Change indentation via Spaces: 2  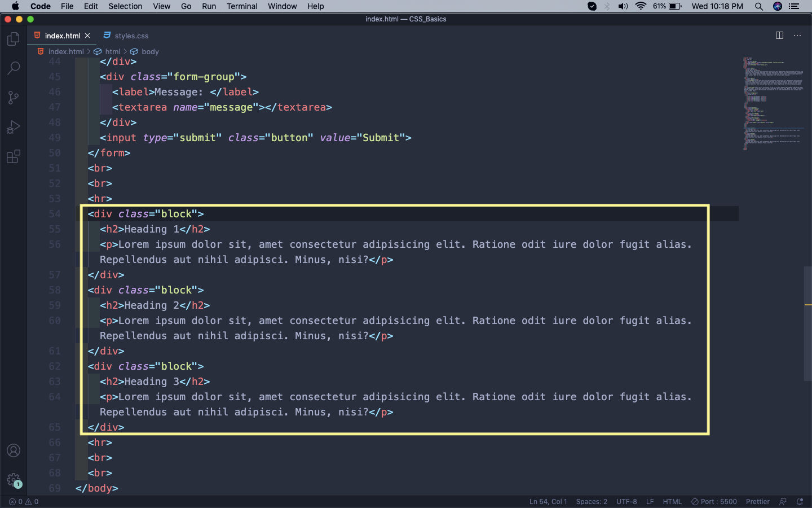pyautogui.click(x=592, y=501)
